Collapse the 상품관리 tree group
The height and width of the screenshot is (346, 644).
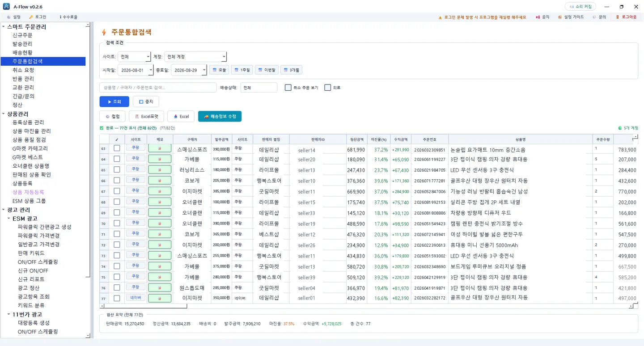coord(4,114)
